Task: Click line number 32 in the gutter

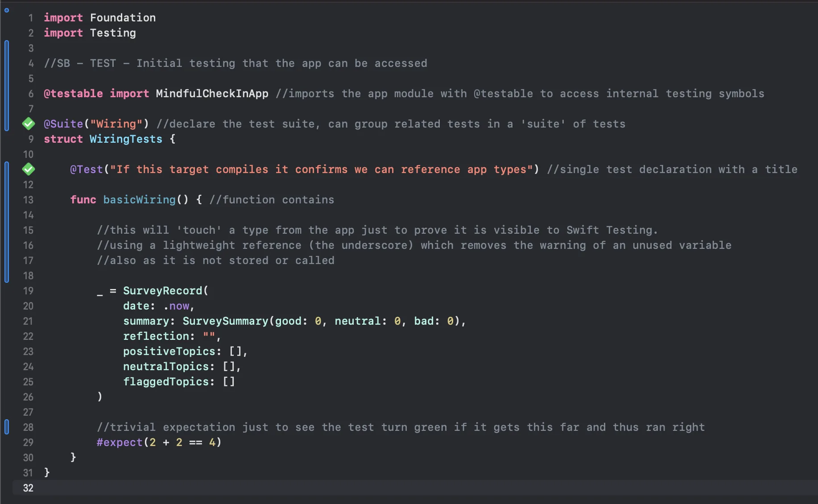Action: pos(28,488)
